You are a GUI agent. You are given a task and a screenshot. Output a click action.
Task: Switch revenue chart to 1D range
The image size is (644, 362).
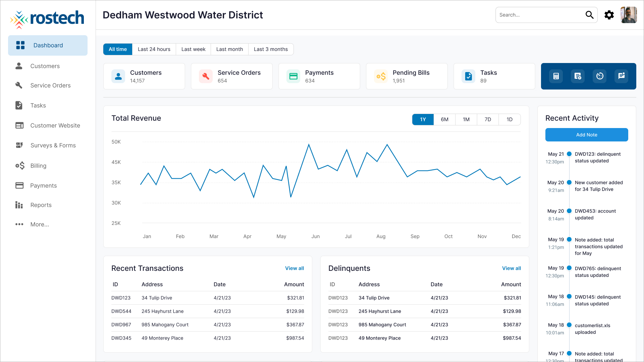(x=509, y=120)
